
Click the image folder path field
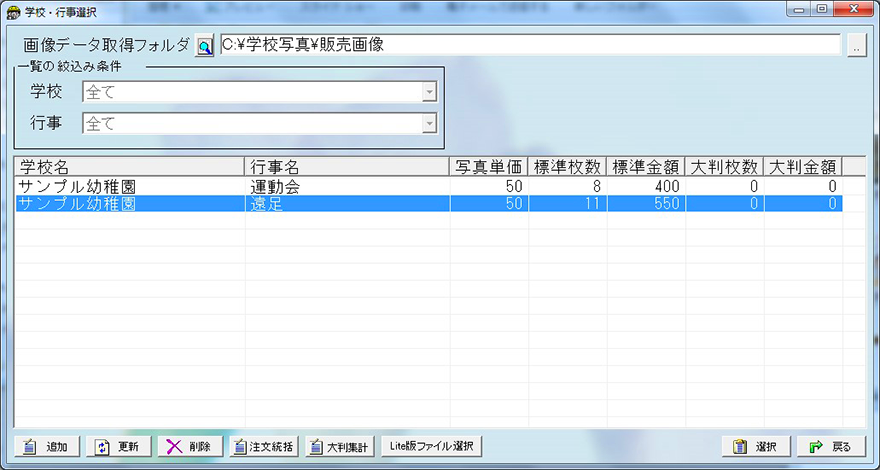pos(530,45)
